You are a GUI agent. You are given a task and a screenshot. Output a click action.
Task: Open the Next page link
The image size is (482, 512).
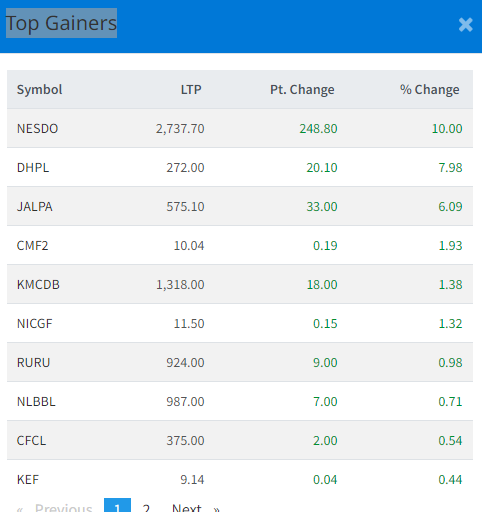(x=196, y=507)
